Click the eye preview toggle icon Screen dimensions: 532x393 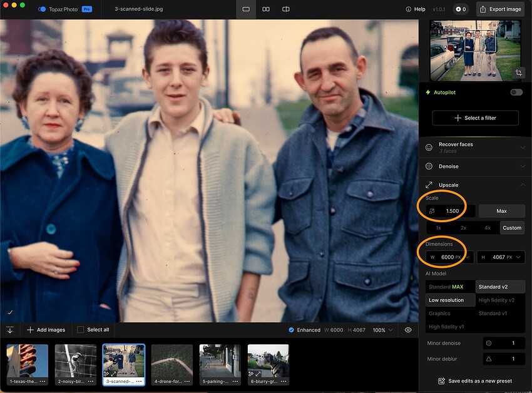(x=408, y=330)
